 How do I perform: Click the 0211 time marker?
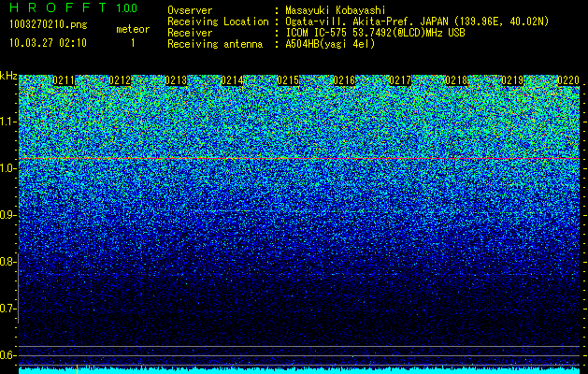tap(64, 80)
